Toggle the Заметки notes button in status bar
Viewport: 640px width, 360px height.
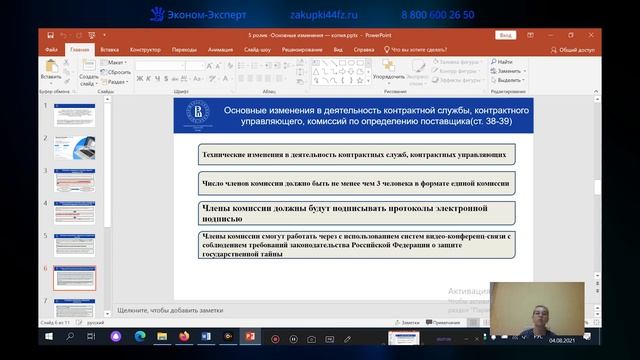tap(407, 322)
